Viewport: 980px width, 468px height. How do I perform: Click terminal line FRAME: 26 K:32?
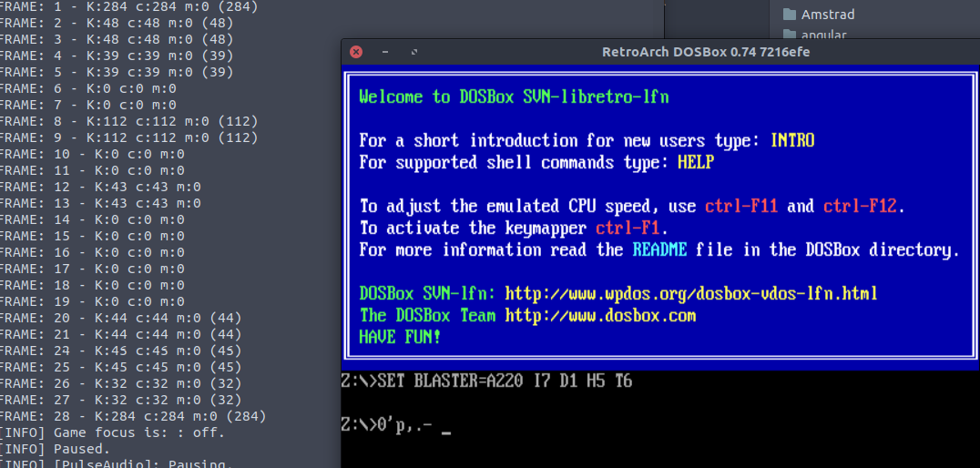click(120, 383)
